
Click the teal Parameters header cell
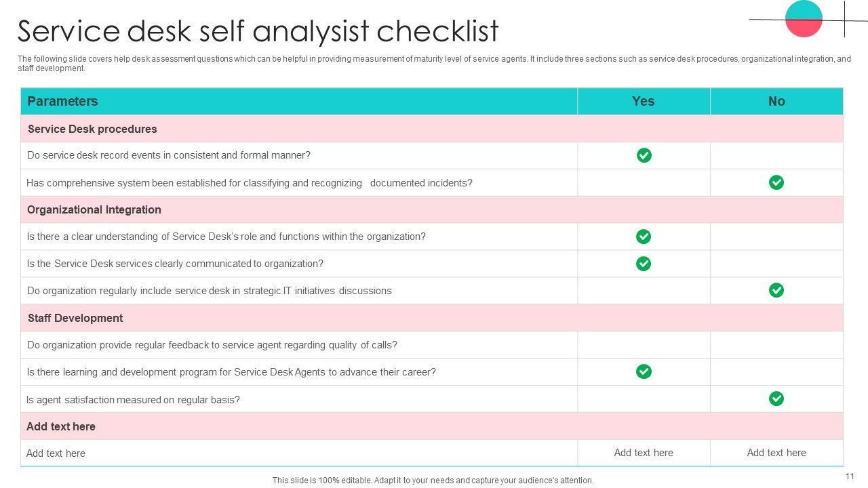coord(298,101)
